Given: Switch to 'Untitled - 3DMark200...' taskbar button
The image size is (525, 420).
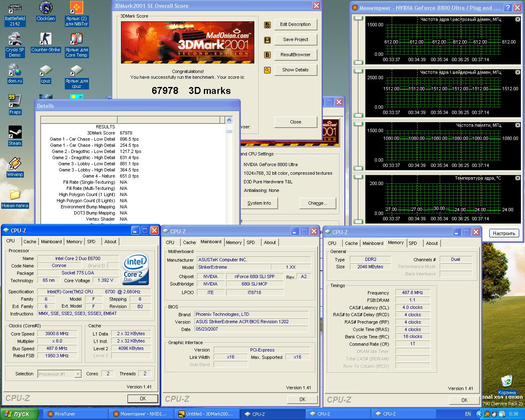Looking at the screenshot, I should pos(207,414).
